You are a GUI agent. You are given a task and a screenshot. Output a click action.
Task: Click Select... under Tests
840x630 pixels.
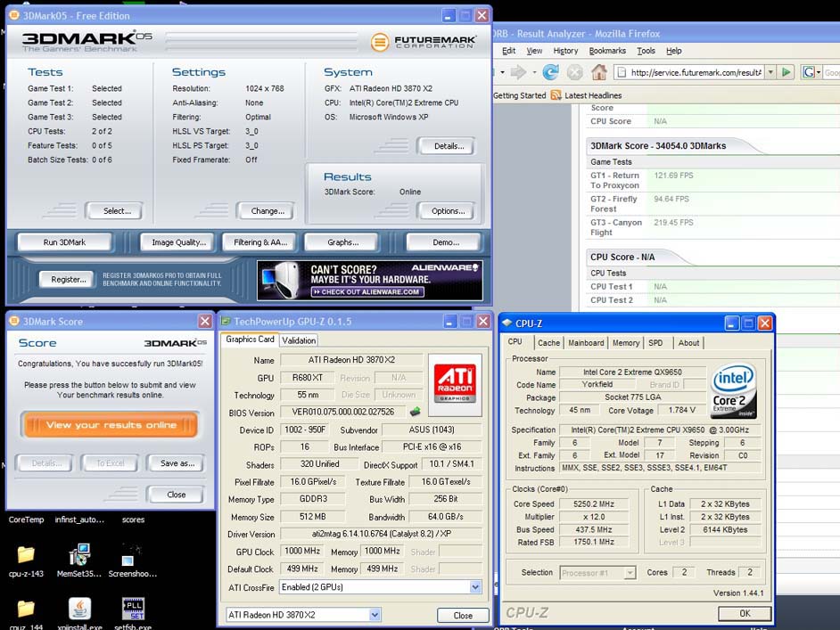117,211
